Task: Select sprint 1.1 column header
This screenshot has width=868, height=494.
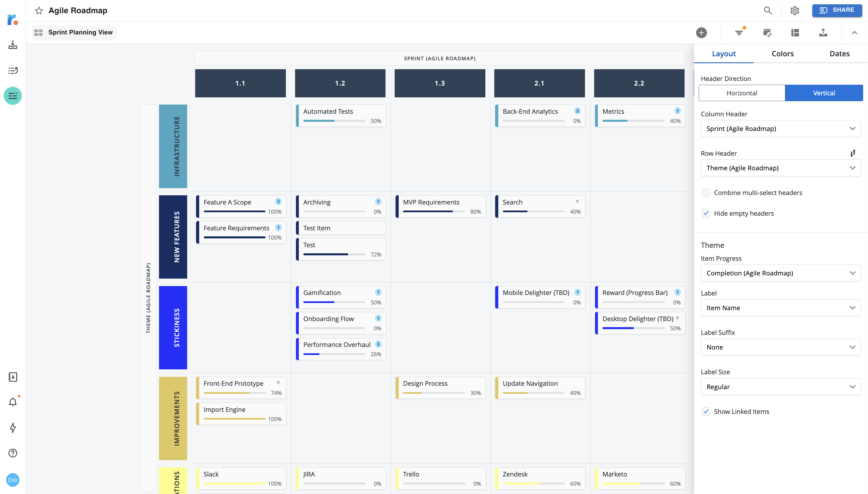Action: point(241,83)
